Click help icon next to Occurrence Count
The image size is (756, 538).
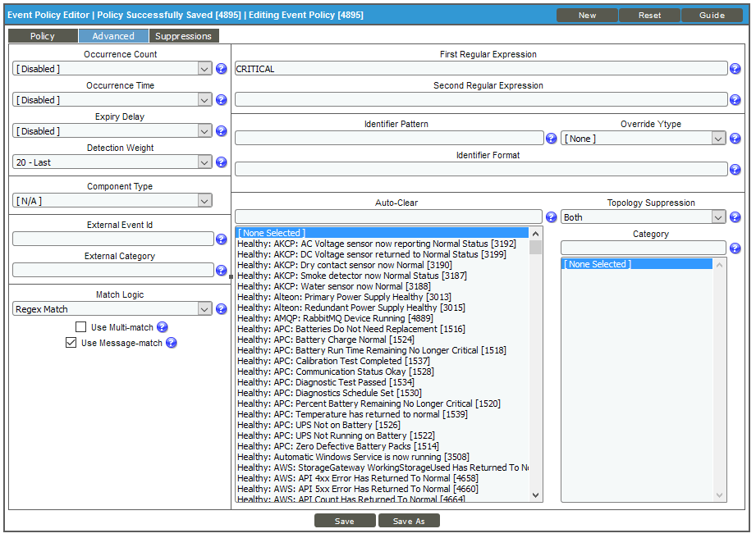click(x=221, y=69)
